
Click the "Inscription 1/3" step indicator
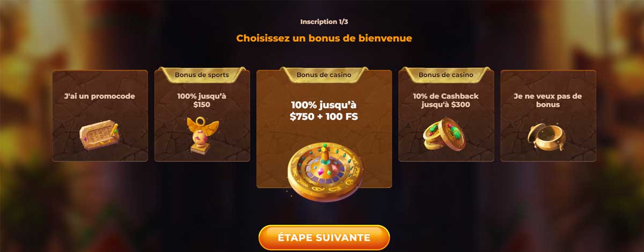coord(324,22)
